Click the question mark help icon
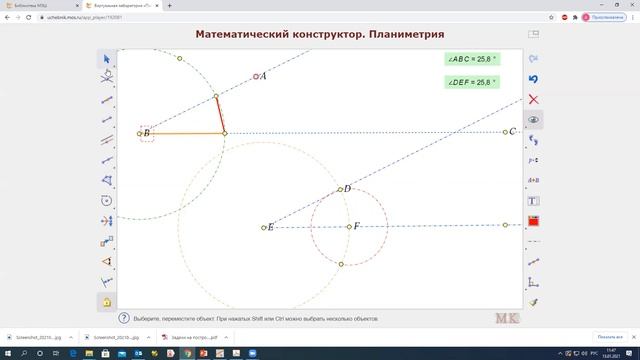640x360 pixels. point(124,318)
